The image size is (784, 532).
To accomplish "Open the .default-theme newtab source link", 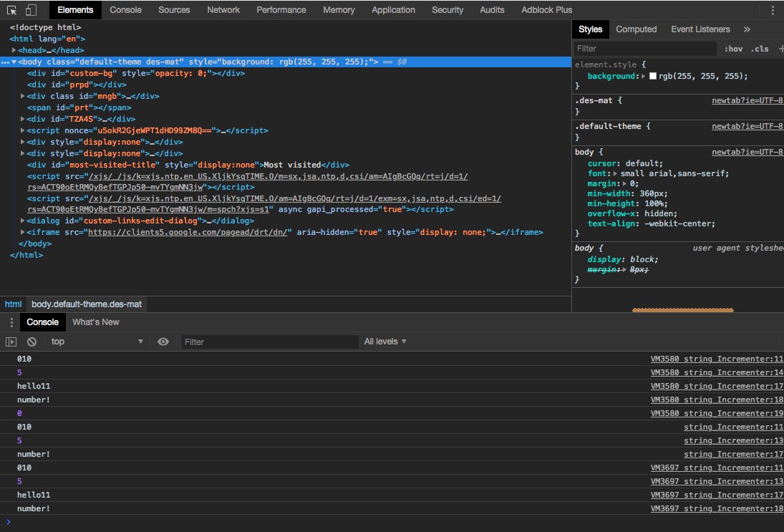I will pos(747,127).
